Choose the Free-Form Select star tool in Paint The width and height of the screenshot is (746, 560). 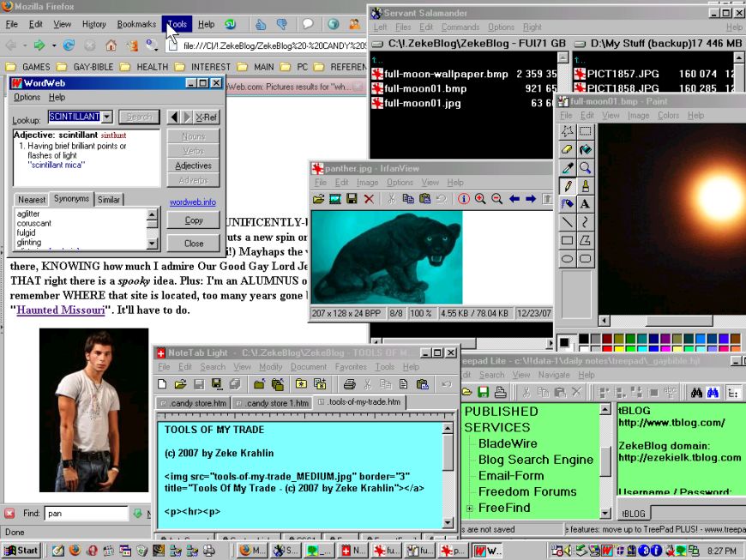click(x=567, y=131)
